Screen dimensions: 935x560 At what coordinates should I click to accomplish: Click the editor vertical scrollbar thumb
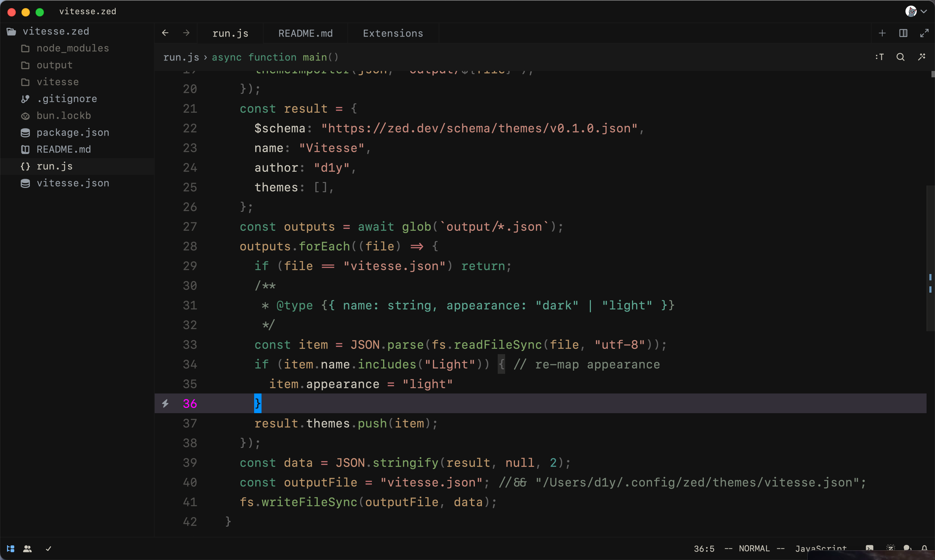tap(931, 258)
